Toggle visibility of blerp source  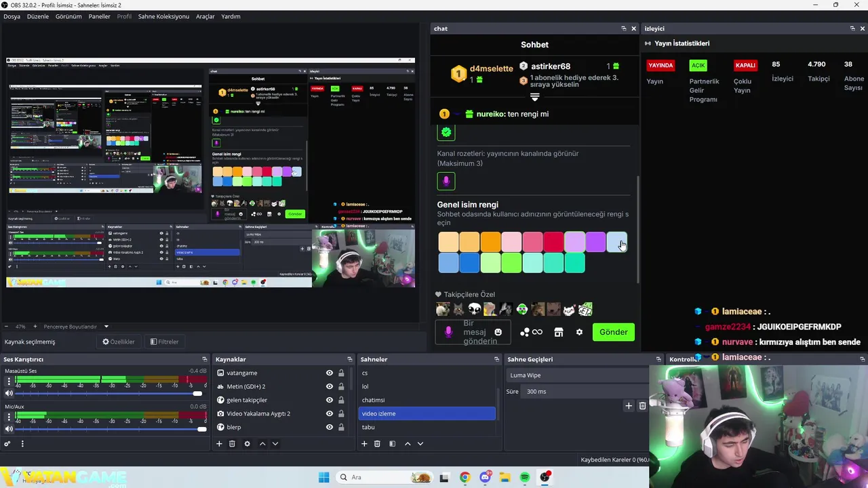(330, 427)
